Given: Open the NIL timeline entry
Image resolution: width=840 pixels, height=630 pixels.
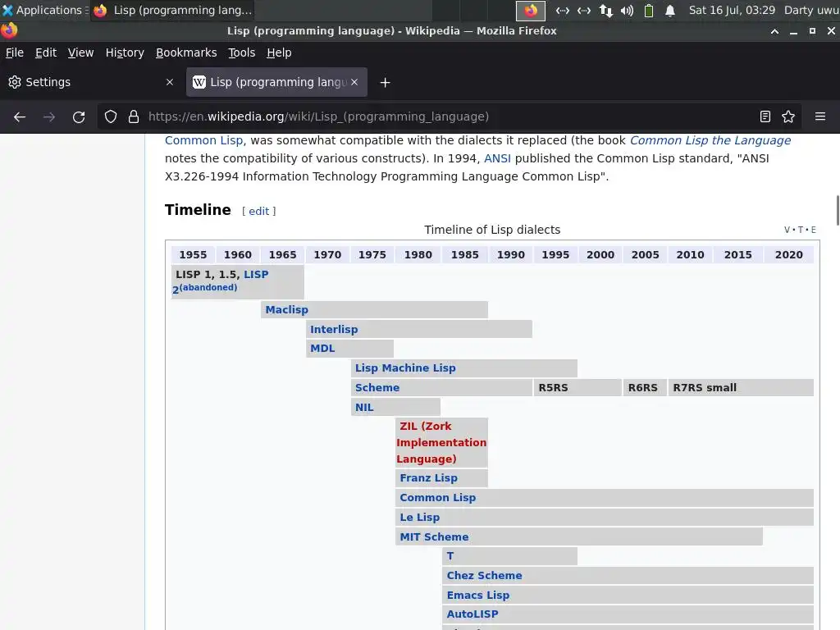Looking at the screenshot, I should [x=364, y=407].
